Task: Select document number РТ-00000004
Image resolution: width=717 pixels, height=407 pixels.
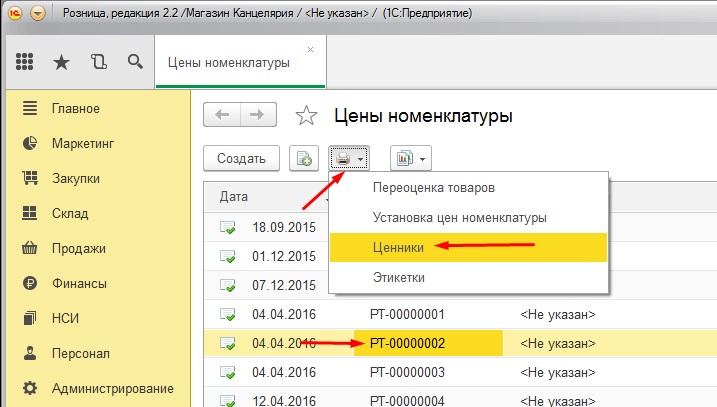Action: coord(407,401)
